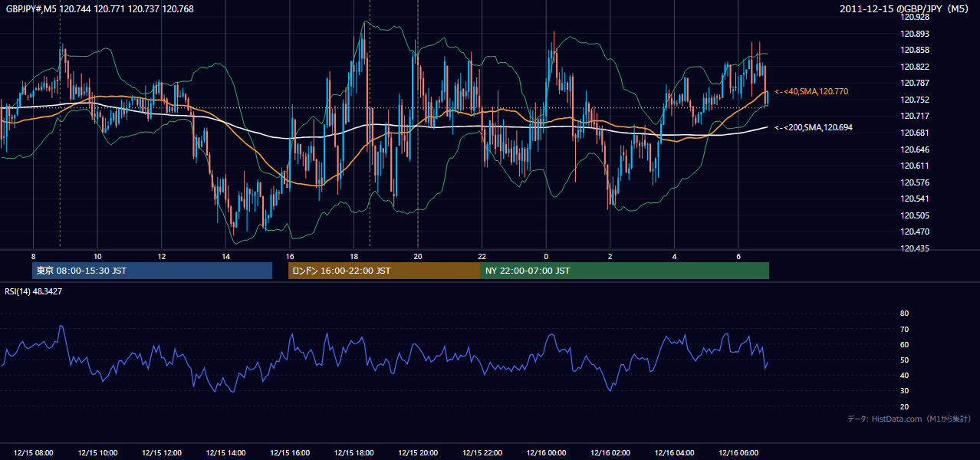Click the bottom date label 12/15 14:00

click(x=225, y=453)
